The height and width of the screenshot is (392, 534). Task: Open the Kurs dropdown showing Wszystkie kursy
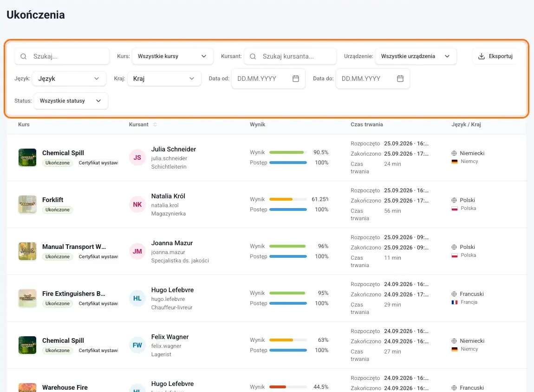coord(172,56)
